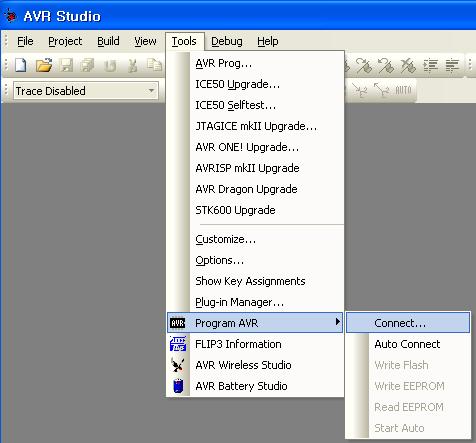Expand the Program AVR submenu arrow
The image size is (476, 443).
338,322
